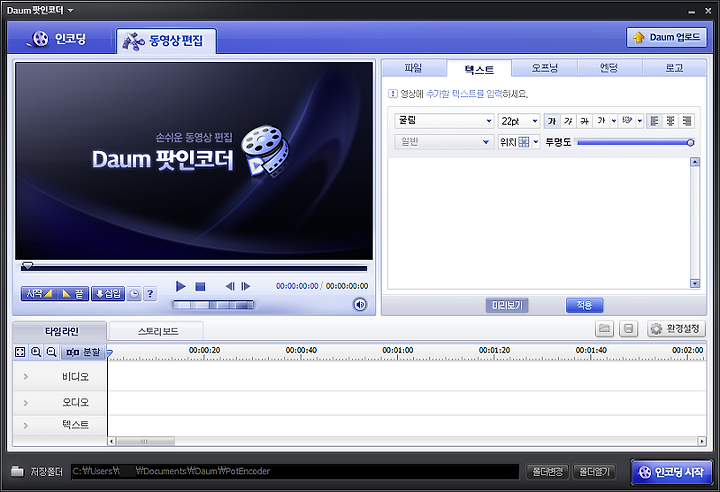This screenshot has width=720, height=492.
Task: Expand the 오디오 track
Action: pos(26,403)
